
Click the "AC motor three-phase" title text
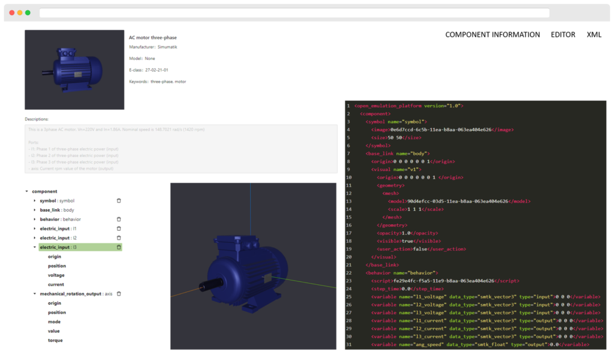tap(153, 38)
